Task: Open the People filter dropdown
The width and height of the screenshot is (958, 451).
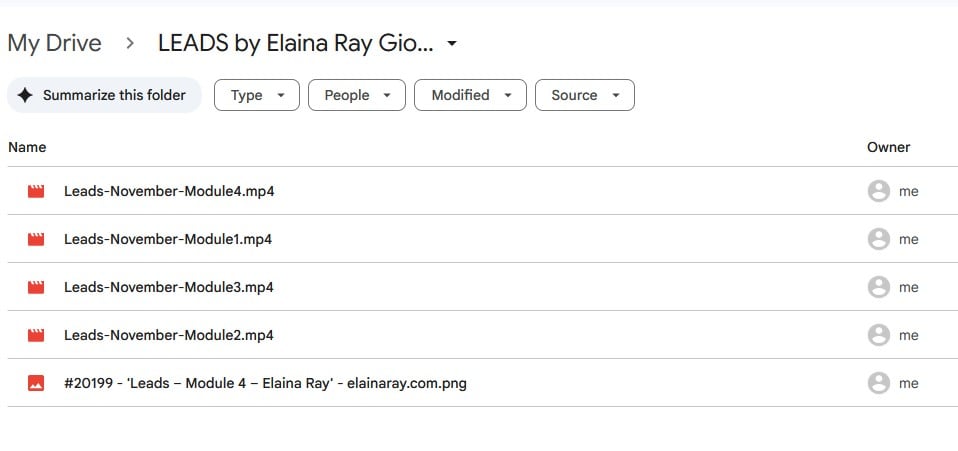Action: pyautogui.click(x=357, y=95)
